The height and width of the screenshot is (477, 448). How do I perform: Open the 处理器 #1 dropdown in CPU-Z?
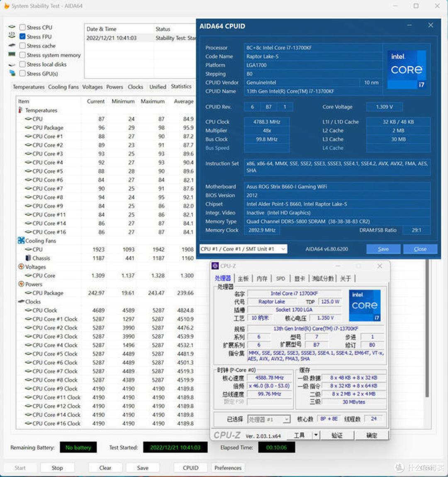pos(269,420)
